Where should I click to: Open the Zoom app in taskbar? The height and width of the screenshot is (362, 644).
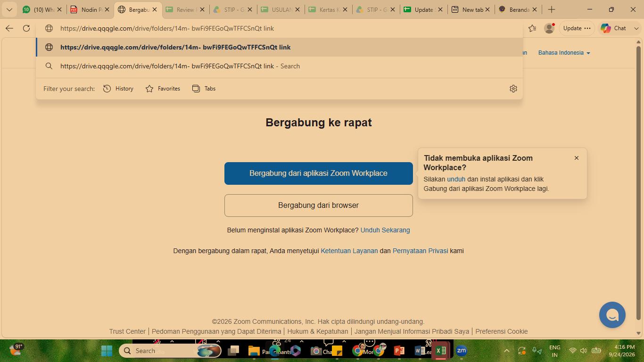point(461,351)
